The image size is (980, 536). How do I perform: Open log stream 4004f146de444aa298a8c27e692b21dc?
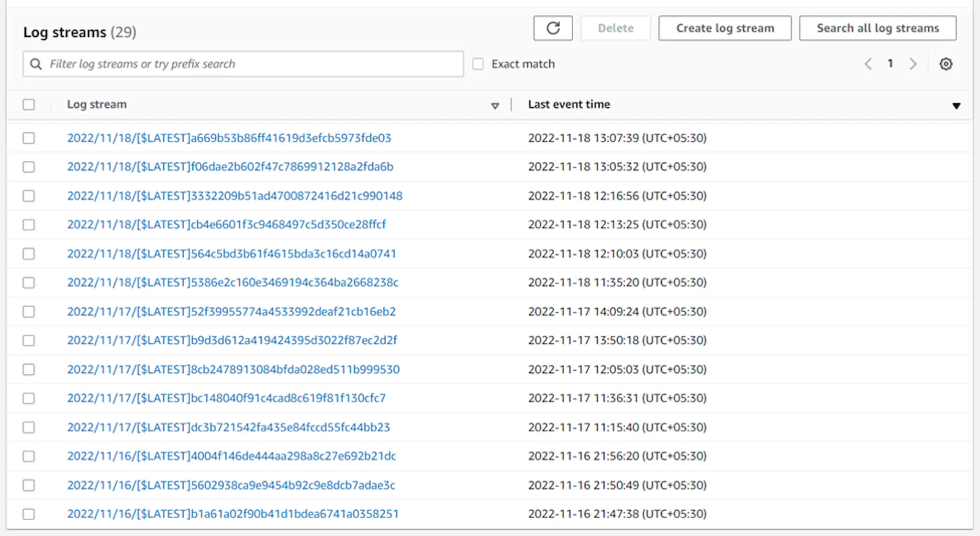232,456
